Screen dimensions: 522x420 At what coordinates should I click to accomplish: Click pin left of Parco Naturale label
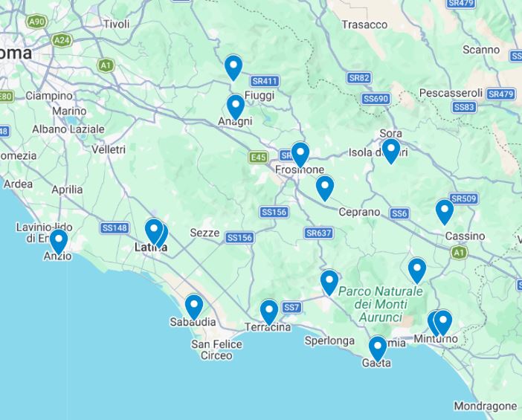pyautogui.click(x=329, y=283)
